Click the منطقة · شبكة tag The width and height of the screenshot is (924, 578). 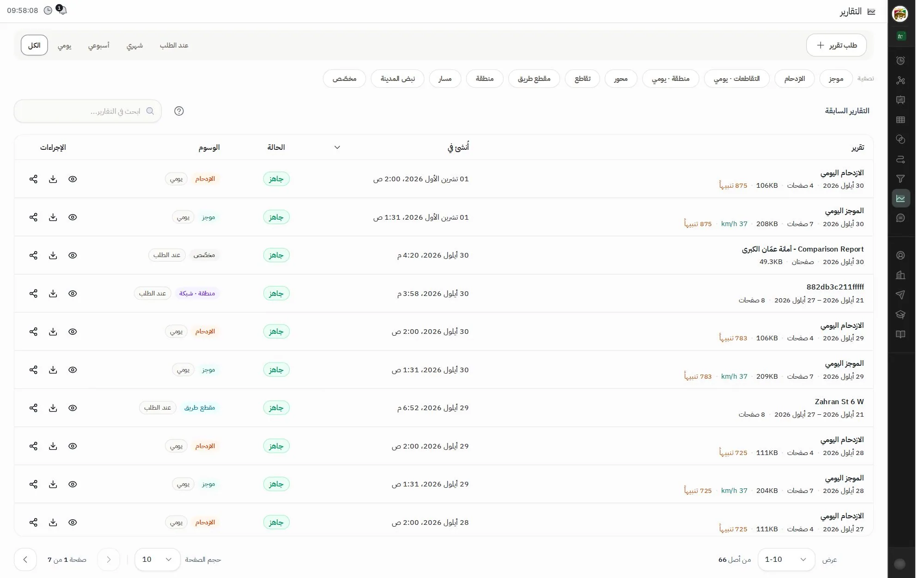pos(197,294)
